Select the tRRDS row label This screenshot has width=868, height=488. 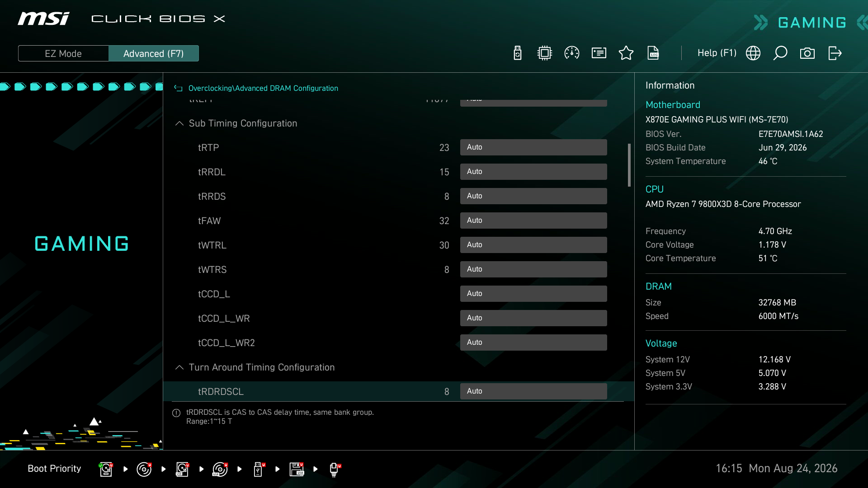pos(212,197)
